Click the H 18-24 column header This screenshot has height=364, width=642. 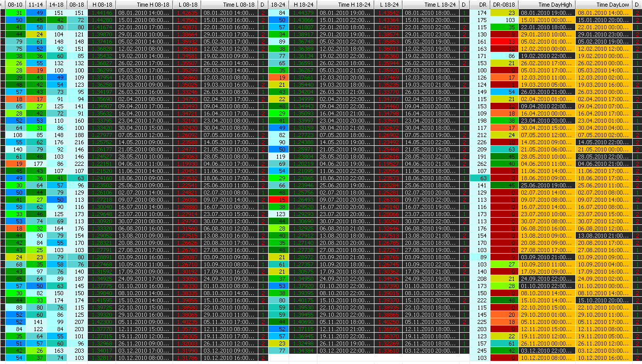tap(303, 4)
